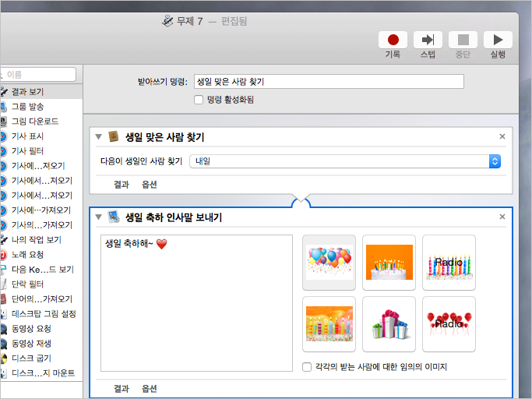This screenshot has height=399, width=532.
Task: Select 기사에…저오기 action
Action: click(41, 166)
